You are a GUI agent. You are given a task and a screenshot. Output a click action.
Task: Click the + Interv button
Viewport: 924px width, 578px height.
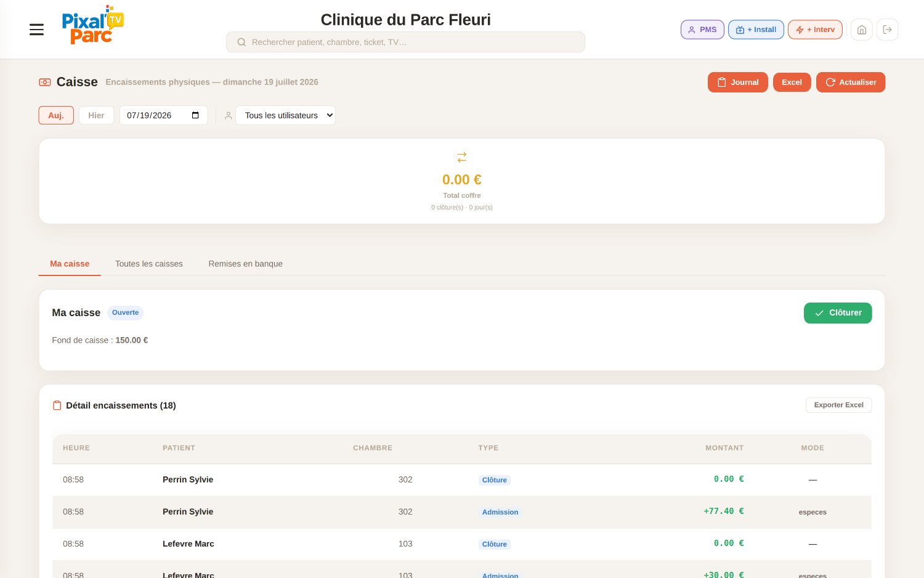click(x=815, y=30)
